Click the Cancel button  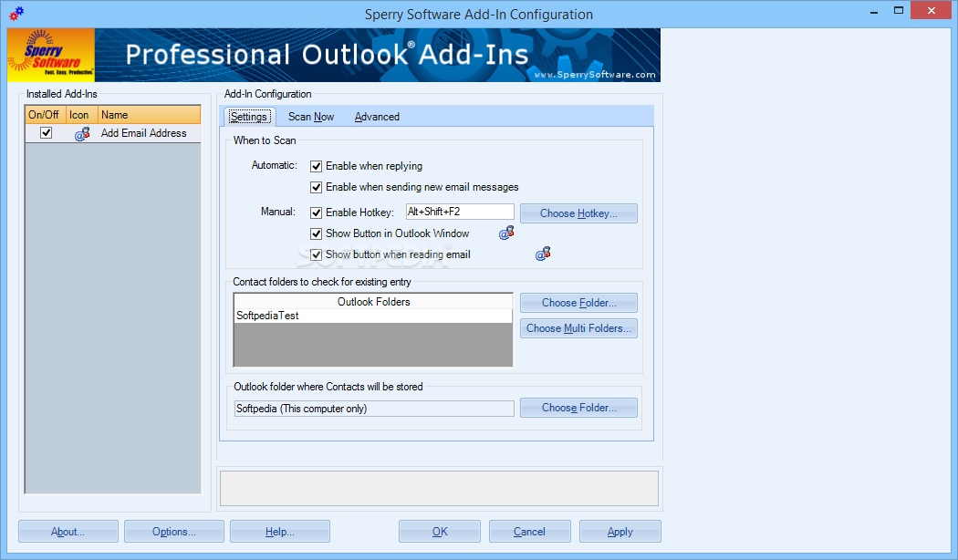click(x=530, y=532)
